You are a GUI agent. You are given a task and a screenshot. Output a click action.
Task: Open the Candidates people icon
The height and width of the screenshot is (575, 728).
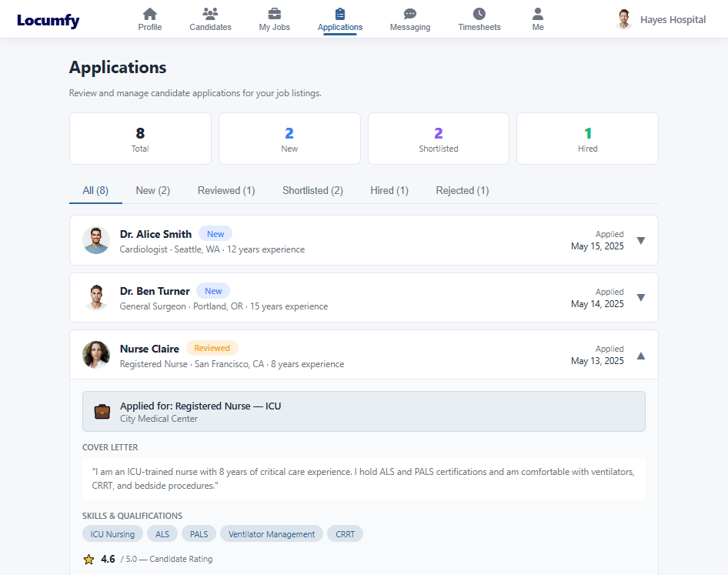[210, 14]
